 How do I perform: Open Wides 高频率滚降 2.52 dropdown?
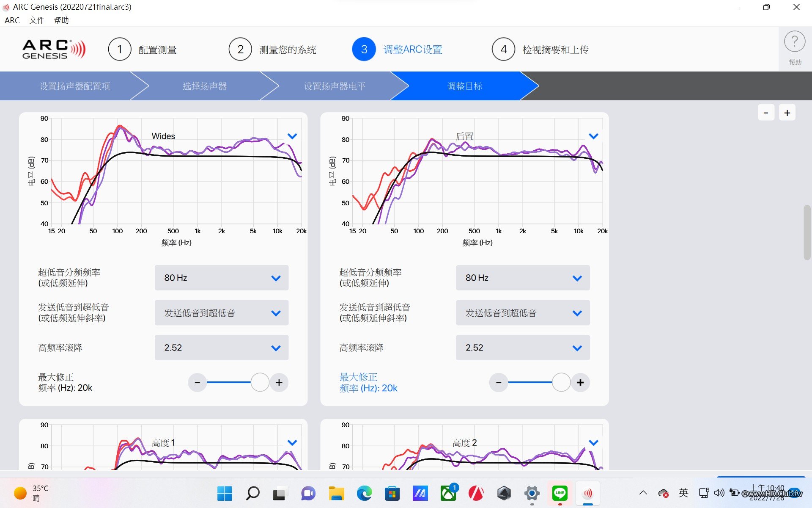pyautogui.click(x=222, y=348)
